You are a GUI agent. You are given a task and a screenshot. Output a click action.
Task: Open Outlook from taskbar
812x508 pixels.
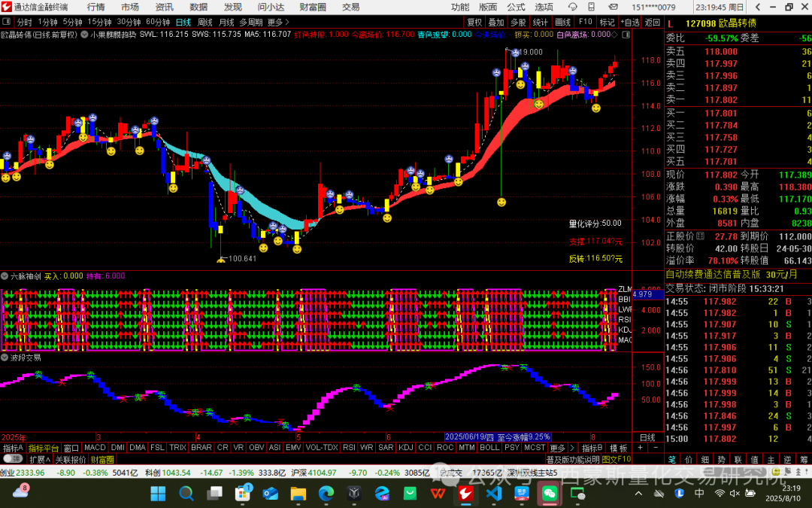(x=270, y=493)
